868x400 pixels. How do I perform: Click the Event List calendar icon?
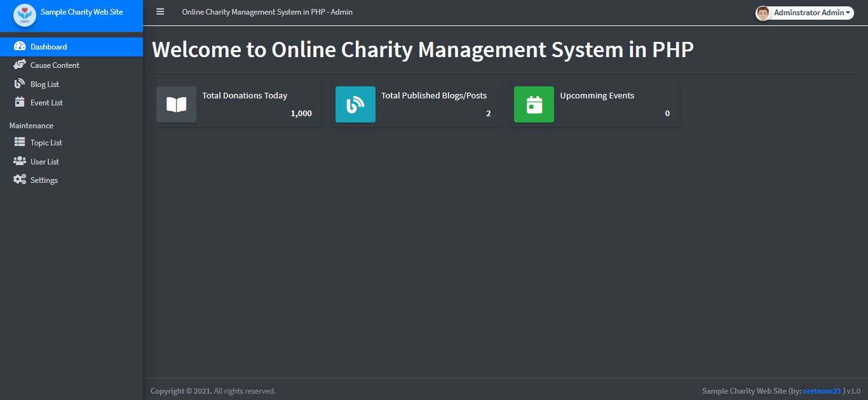click(x=20, y=102)
